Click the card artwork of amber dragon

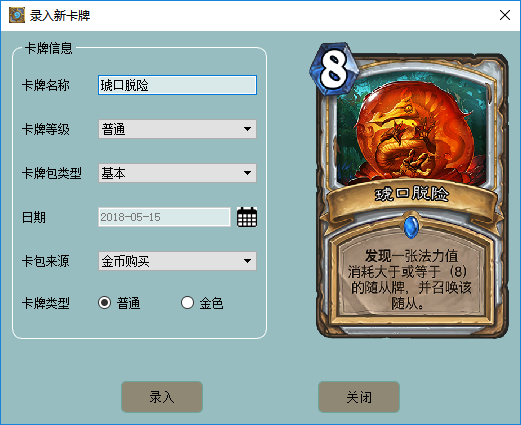[x=412, y=133]
